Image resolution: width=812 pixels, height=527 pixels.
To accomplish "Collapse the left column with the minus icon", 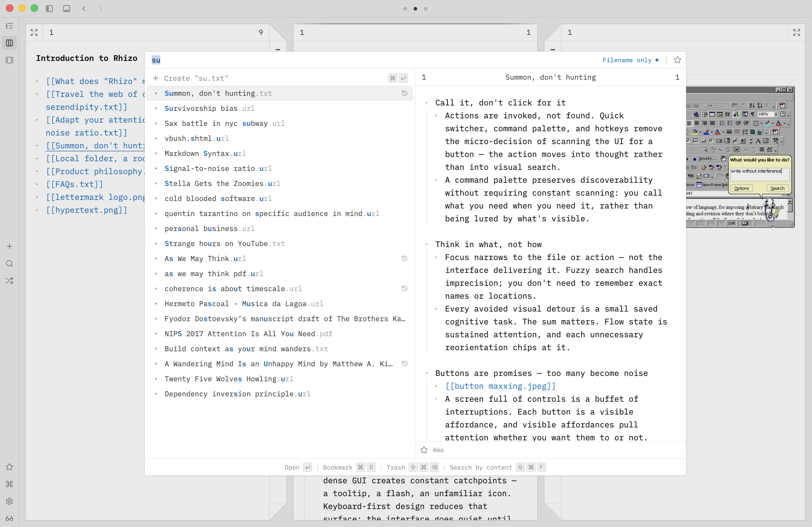I will pyautogui.click(x=278, y=50).
